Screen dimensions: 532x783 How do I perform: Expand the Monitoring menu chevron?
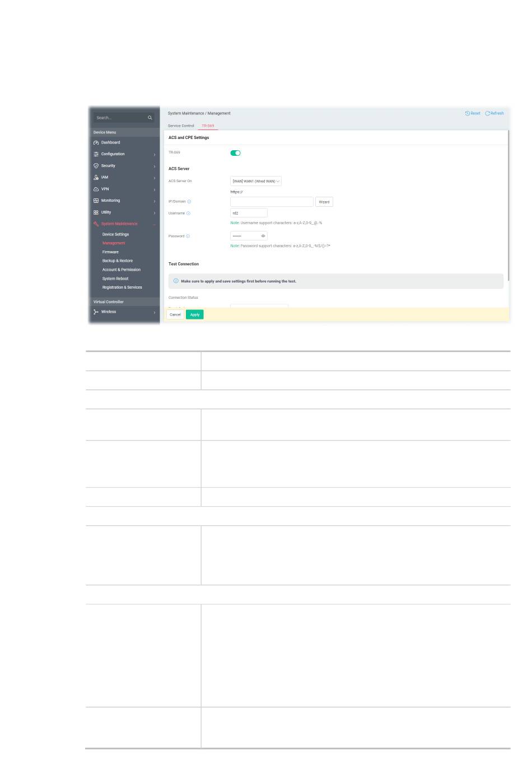(x=155, y=201)
